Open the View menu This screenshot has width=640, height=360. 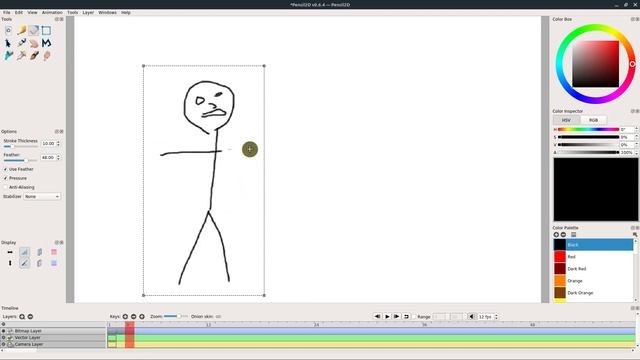pyautogui.click(x=32, y=13)
